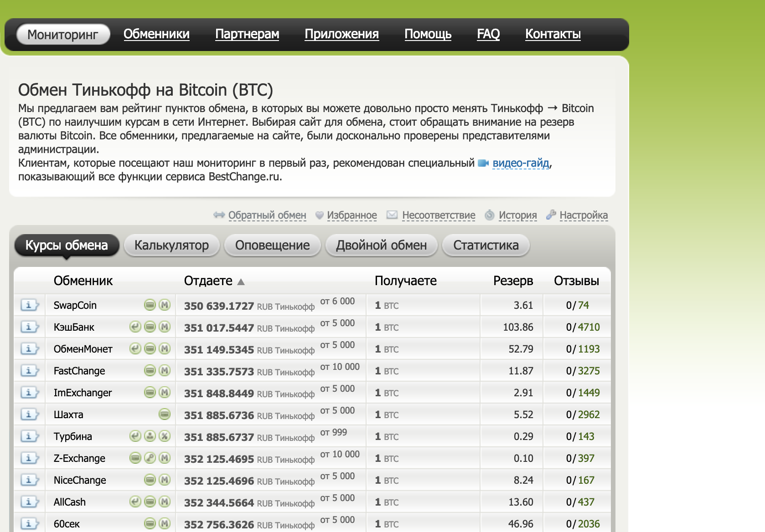Select the Курсы обмена tab
This screenshot has width=765, height=532.
[67, 245]
